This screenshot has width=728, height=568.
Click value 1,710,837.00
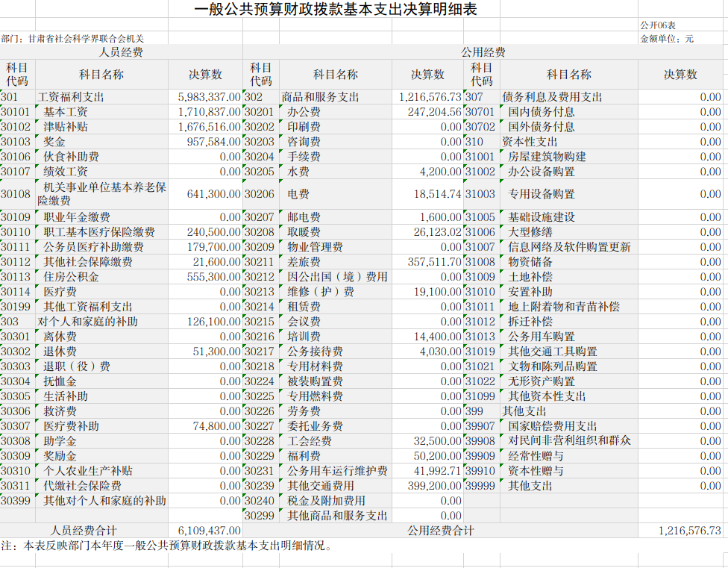coord(209,112)
